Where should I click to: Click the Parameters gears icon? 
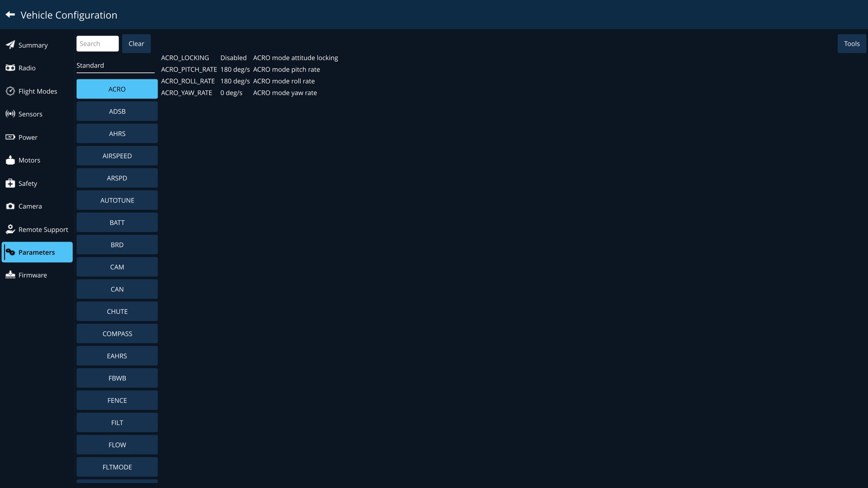[10, 252]
